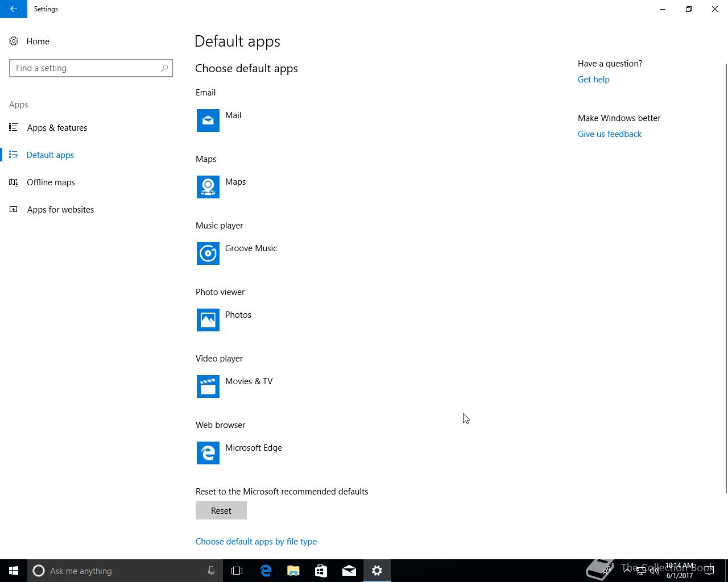Image resolution: width=728 pixels, height=582 pixels.
Task: Click Give us feedback link
Action: 610,134
